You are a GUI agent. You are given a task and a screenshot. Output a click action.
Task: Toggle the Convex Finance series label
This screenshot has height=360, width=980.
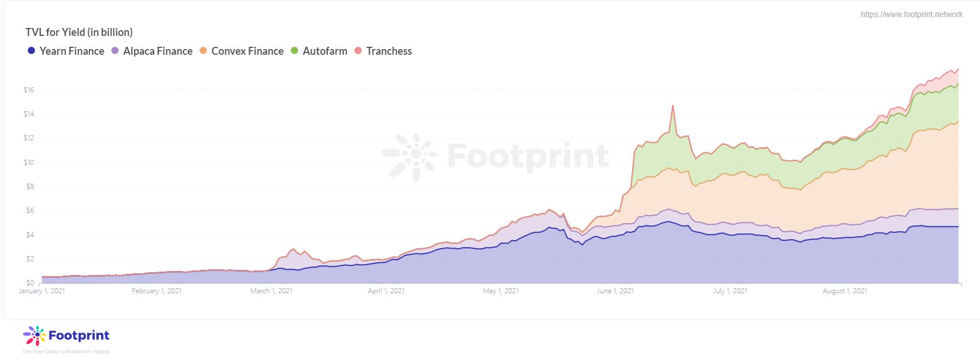pyautogui.click(x=247, y=51)
